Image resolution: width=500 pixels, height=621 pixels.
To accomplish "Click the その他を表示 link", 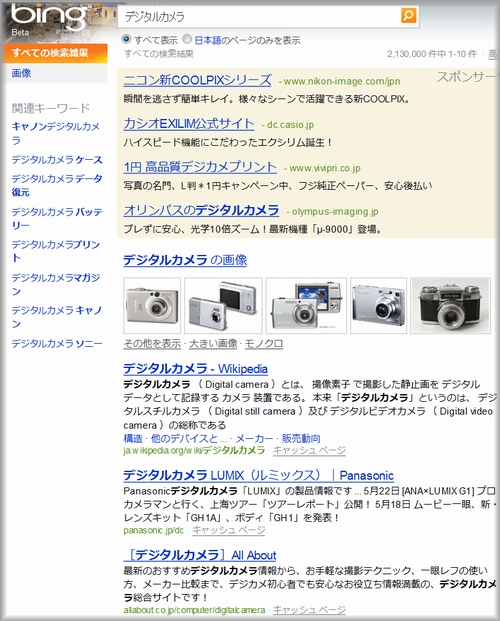I will pos(152,344).
